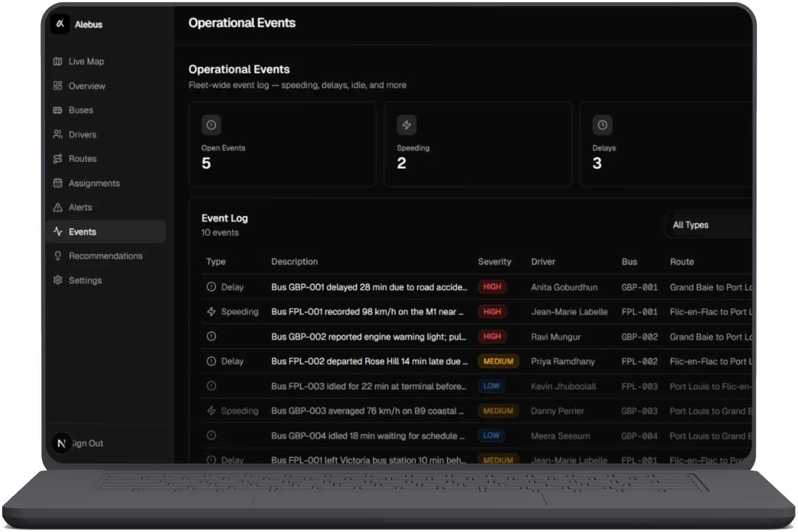This screenshot has height=532, width=798.
Task: Click the Route column header
Action: 682,261
